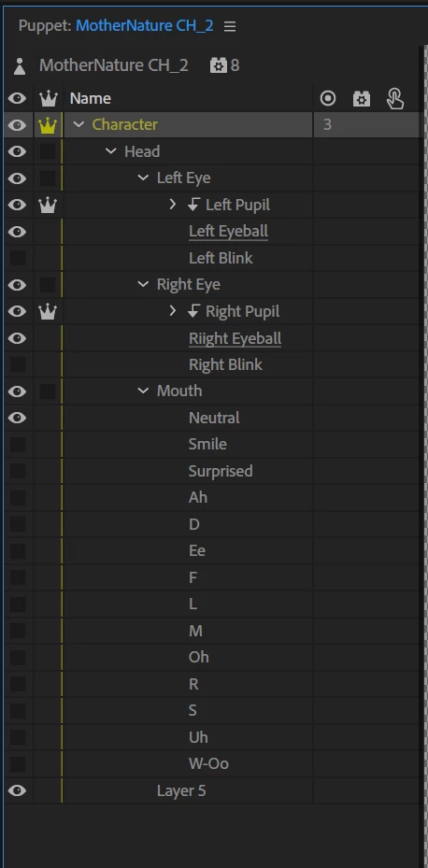Viewport: 428px width, 868px height.
Task: Hide the Neutral mouth layer
Action: click(17, 418)
